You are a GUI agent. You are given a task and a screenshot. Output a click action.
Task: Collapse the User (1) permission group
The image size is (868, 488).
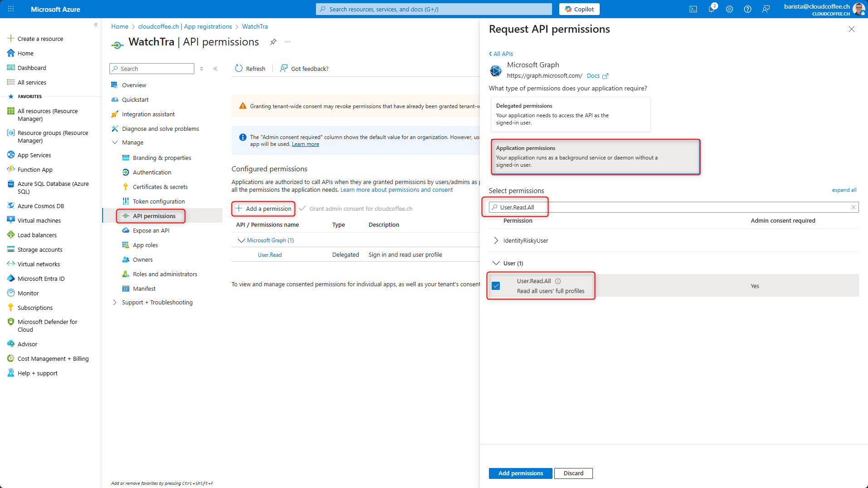point(496,263)
